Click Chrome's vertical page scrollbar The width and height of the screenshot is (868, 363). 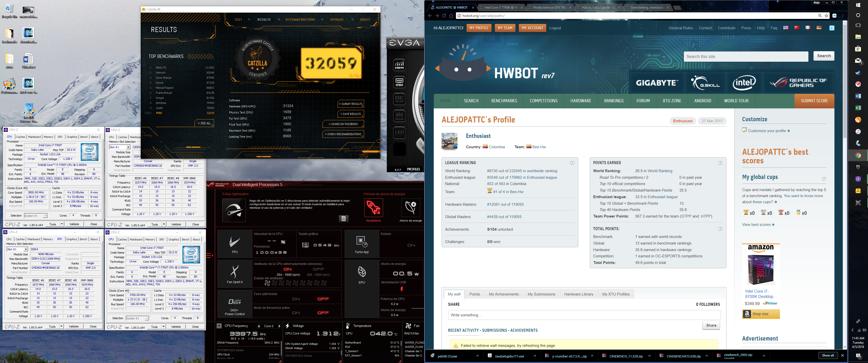pyautogui.click(x=845, y=81)
